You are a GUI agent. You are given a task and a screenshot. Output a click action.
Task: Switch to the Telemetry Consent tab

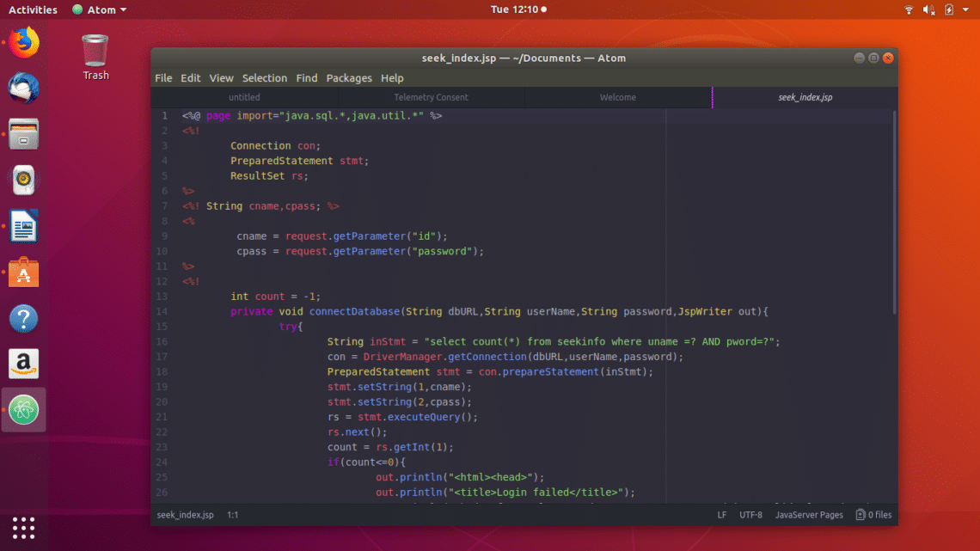coord(431,97)
